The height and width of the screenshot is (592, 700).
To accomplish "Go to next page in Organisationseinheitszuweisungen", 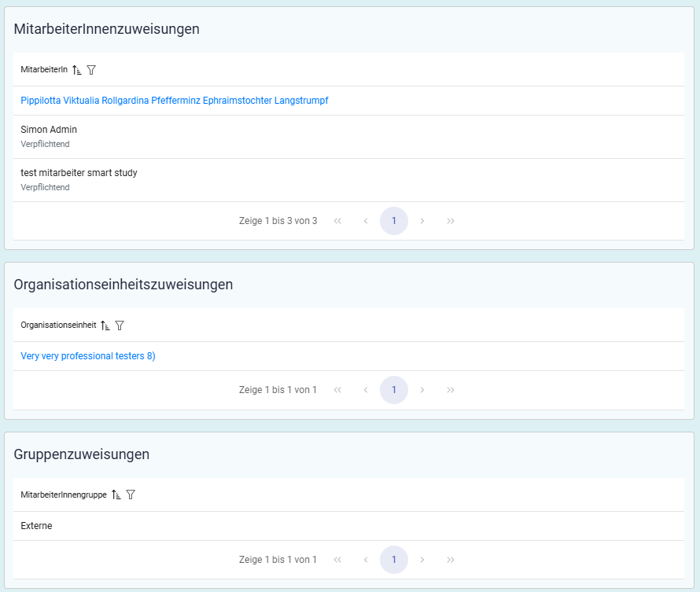I will tap(422, 390).
